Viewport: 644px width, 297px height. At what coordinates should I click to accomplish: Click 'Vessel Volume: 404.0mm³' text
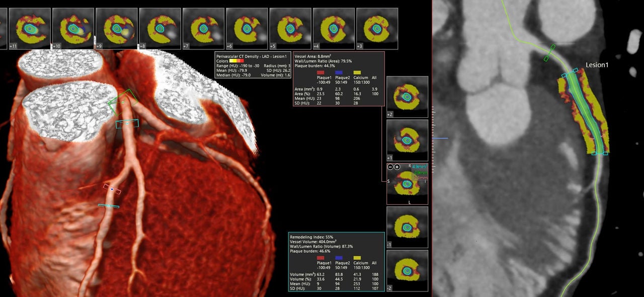312,241
